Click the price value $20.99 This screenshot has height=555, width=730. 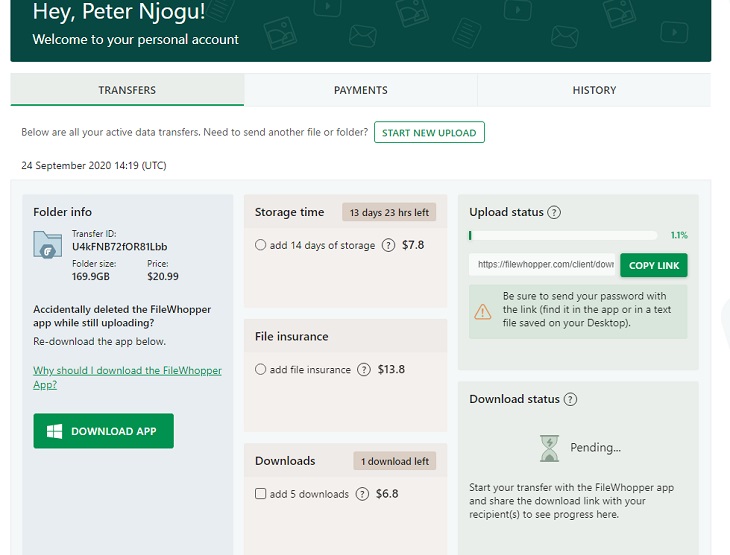(x=163, y=277)
